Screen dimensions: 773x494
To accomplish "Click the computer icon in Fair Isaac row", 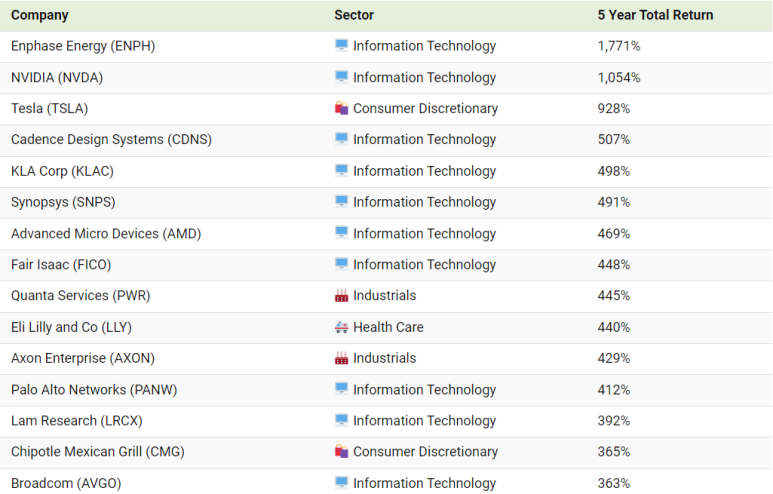I will pos(341,264).
